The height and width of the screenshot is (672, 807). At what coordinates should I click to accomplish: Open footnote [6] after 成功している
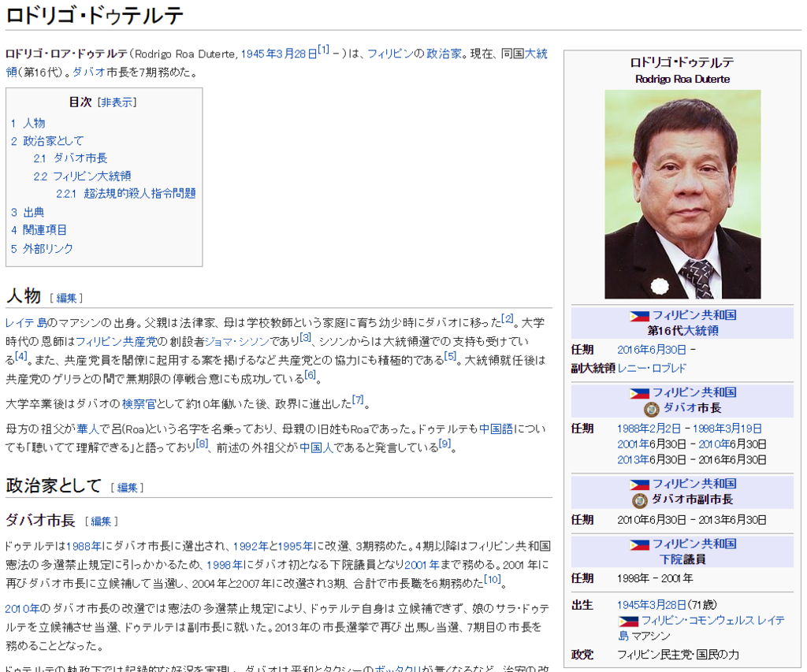click(311, 374)
